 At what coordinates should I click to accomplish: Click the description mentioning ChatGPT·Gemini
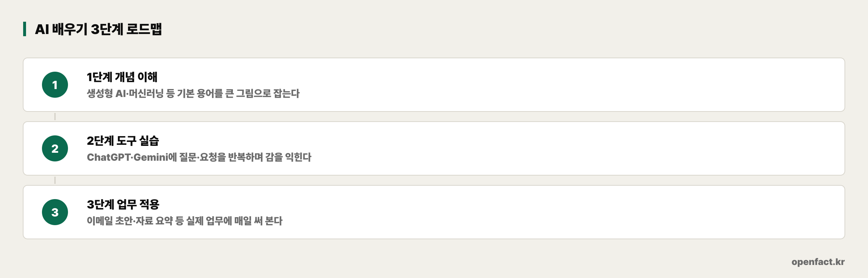coord(199,157)
